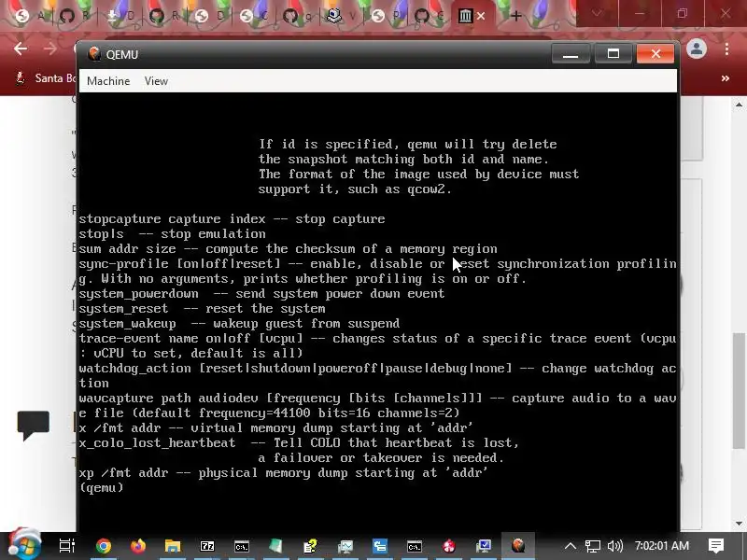Switch to the Internet Archive browser tab
Image resolution: width=747 pixels, height=560 pixels.
465,16
